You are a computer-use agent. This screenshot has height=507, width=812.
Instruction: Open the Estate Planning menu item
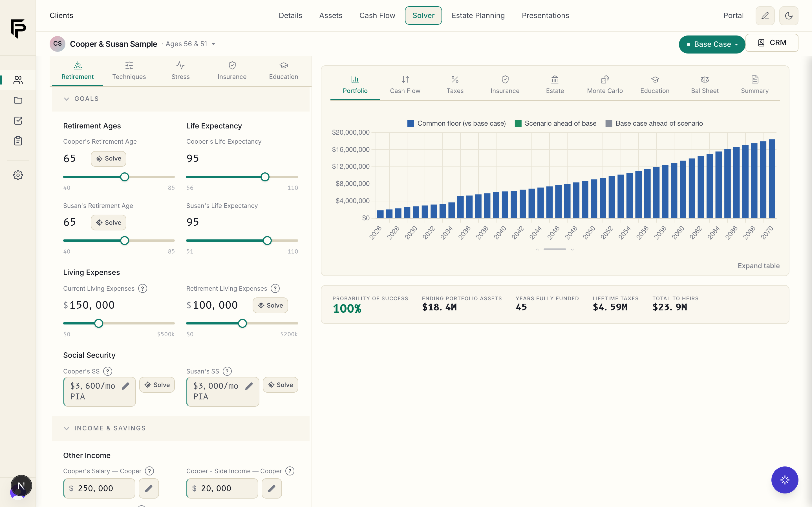tap(478, 15)
